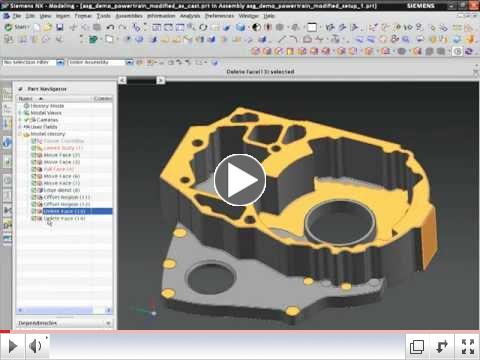Image resolution: width=480 pixels, height=360 pixels.
Task: Open the Information menu
Action: (x=161, y=16)
